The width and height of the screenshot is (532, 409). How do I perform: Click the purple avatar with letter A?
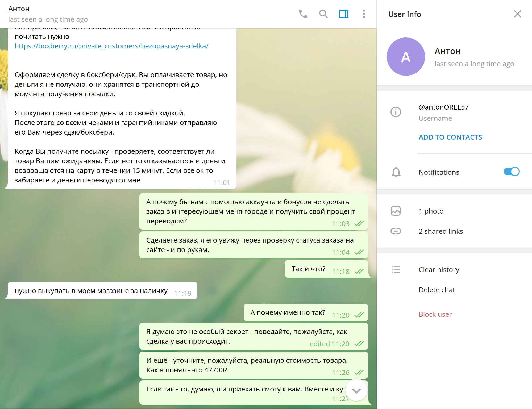click(x=406, y=57)
